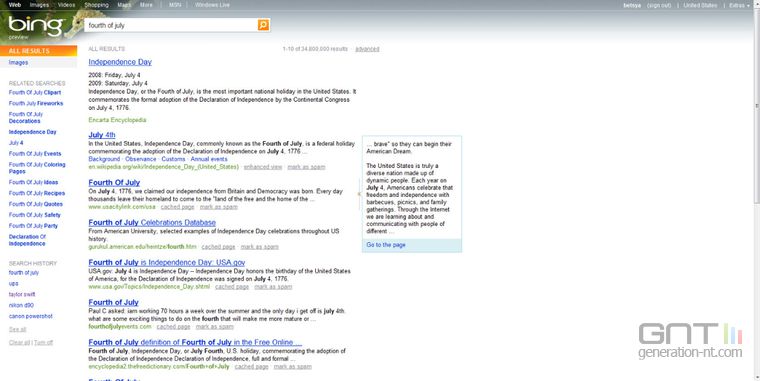760x381 pixels.
Task: Click Fourth July Fireworks related search
Action: [36, 103]
